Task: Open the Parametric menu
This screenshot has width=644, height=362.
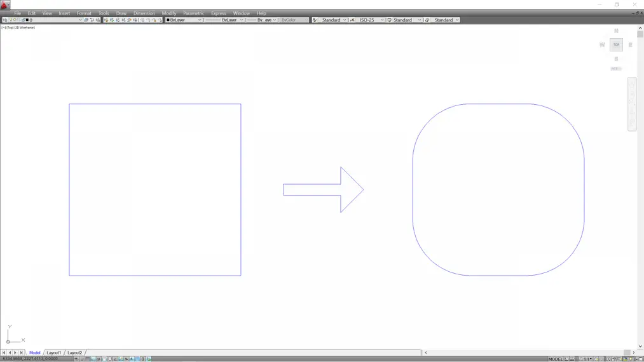Action: pyautogui.click(x=193, y=13)
